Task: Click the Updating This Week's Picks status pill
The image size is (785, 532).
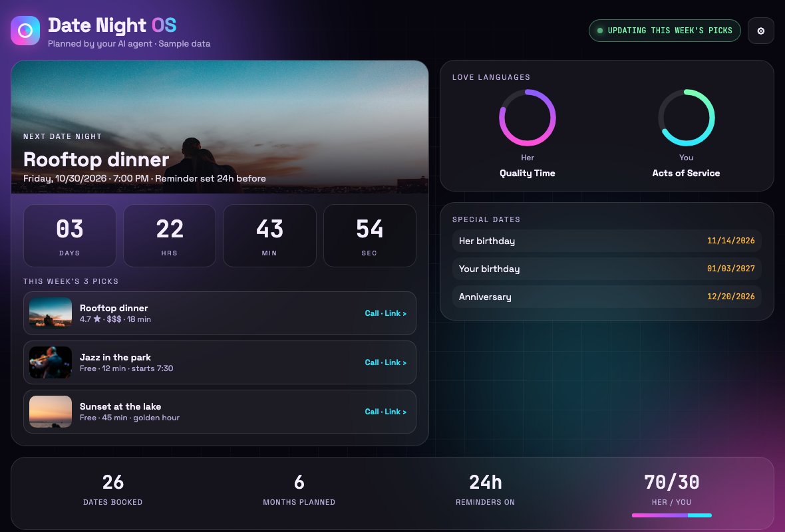Action: 665,31
